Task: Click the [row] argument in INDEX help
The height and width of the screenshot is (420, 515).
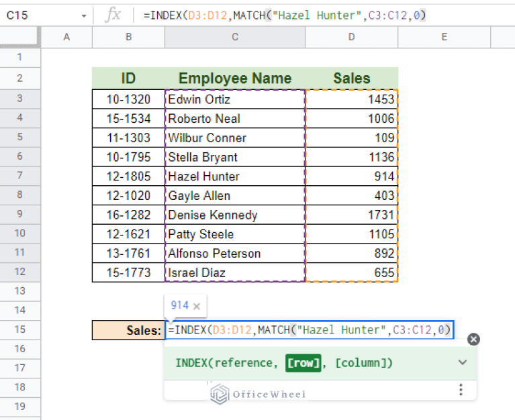Action: tap(303, 363)
